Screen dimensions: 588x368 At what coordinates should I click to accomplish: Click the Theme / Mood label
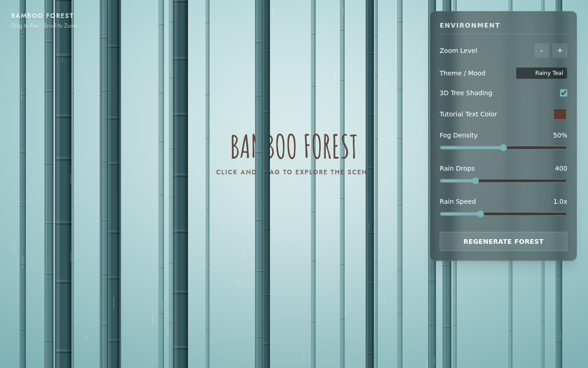click(x=463, y=73)
